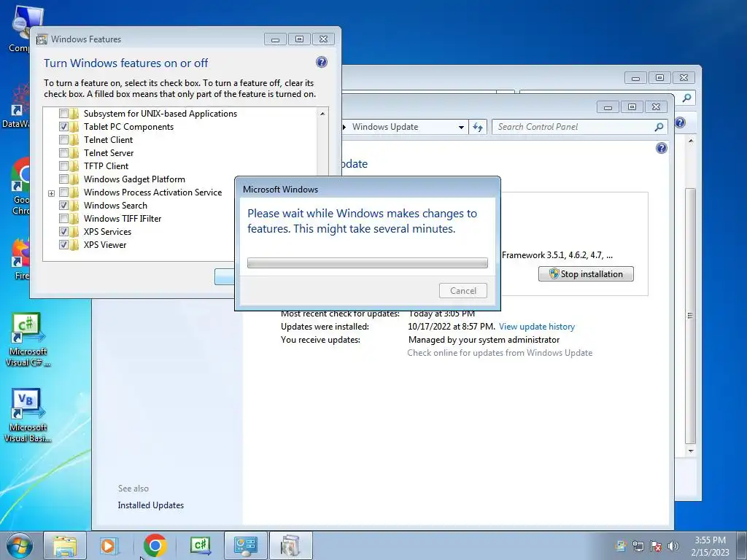Open Google Chrome desktop shortcut
This screenshot has height=560, width=747.
point(21,187)
